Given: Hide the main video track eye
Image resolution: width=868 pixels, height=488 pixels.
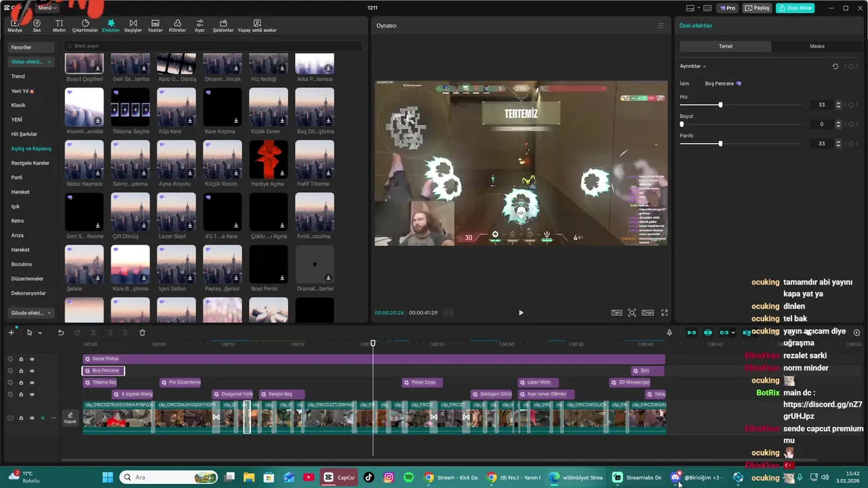Looking at the screenshot, I should click(x=32, y=418).
